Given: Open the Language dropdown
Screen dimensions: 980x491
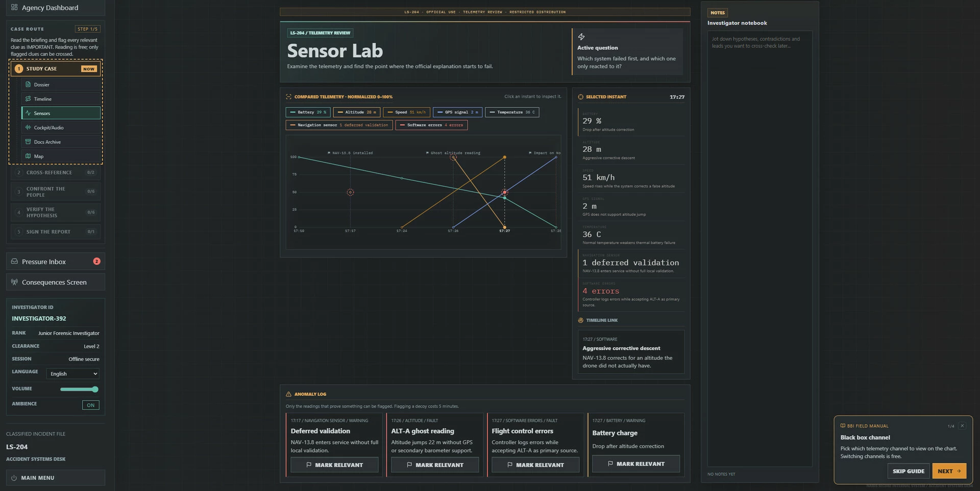Looking at the screenshot, I should 73,373.
